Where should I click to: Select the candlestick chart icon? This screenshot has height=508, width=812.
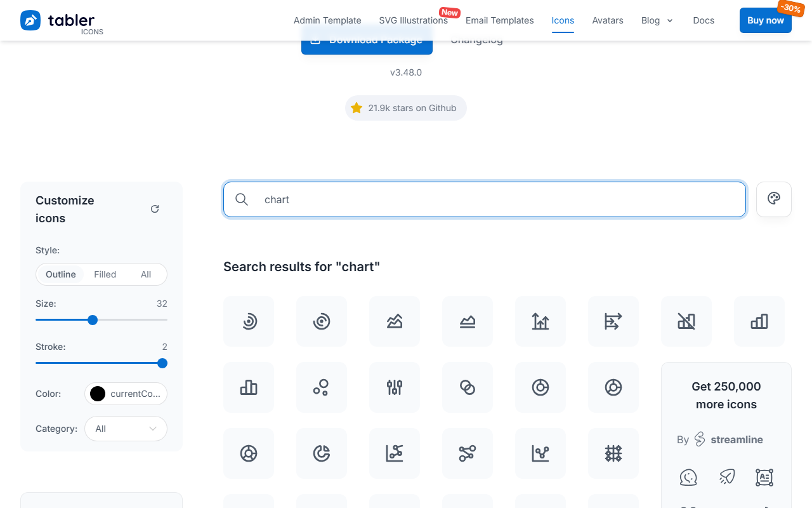395,387
